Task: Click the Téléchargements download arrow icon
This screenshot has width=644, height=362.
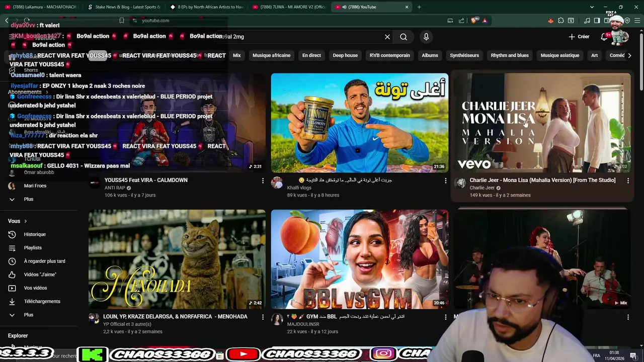Action: pyautogui.click(x=12, y=302)
